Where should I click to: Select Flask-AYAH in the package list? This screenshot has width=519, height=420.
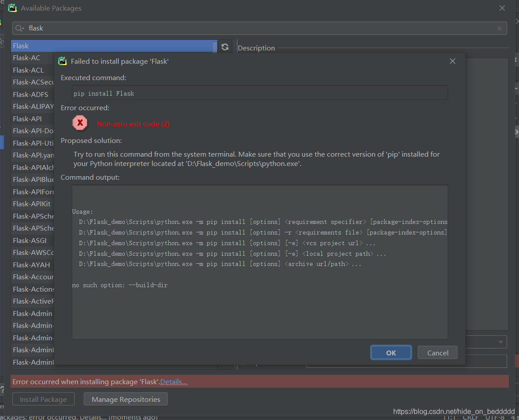31,265
